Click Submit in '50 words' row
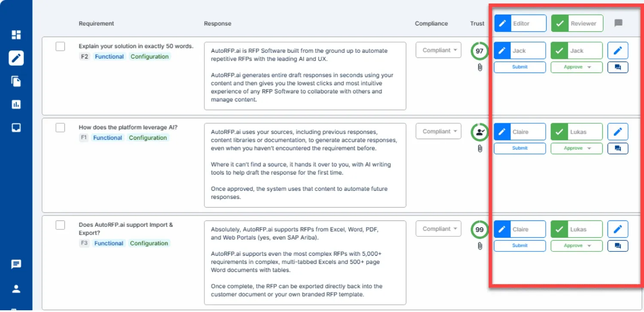Image resolution: width=644 pixels, height=312 pixels. pyautogui.click(x=520, y=67)
